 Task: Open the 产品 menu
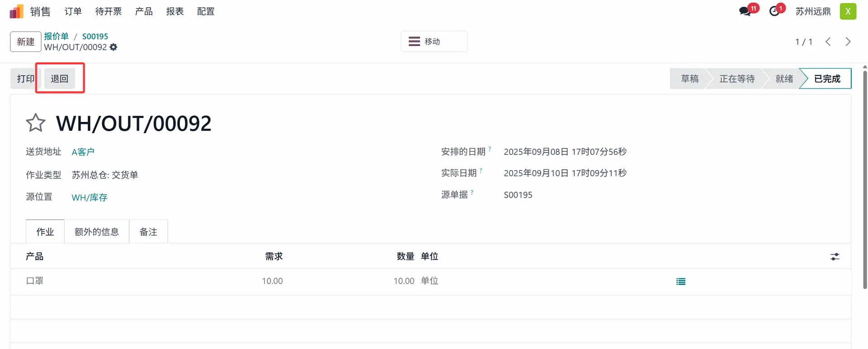tap(144, 11)
